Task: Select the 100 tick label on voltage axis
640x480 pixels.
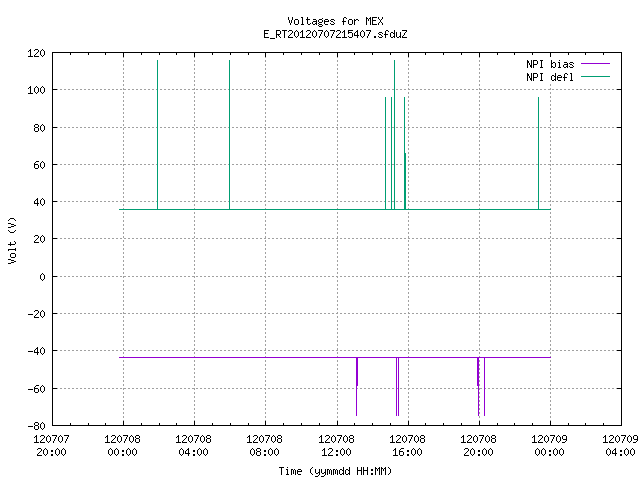Action: pyautogui.click(x=36, y=90)
